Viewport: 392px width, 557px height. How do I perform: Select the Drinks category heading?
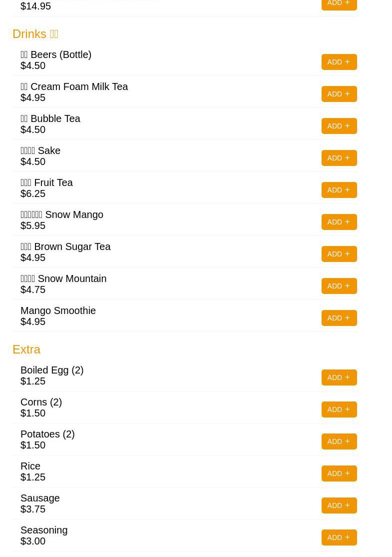click(35, 33)
